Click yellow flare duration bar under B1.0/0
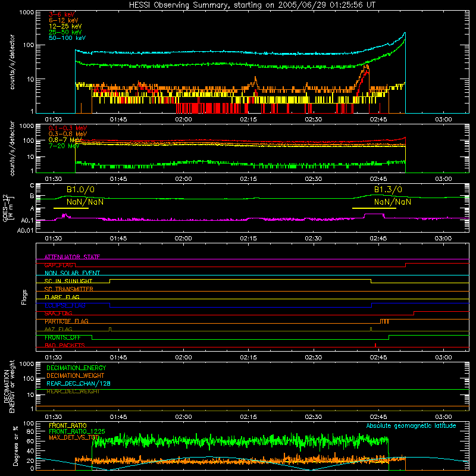 [x=71, y=208]
